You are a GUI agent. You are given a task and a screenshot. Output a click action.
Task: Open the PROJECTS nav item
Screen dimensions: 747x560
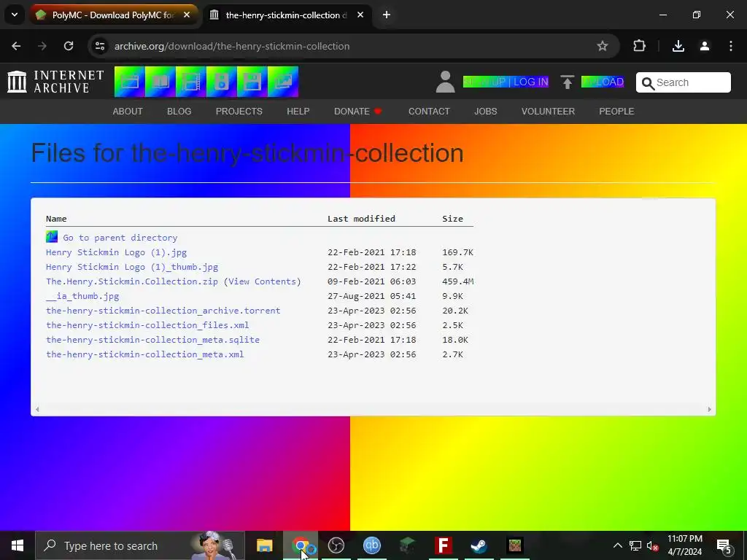click(239, 112)
